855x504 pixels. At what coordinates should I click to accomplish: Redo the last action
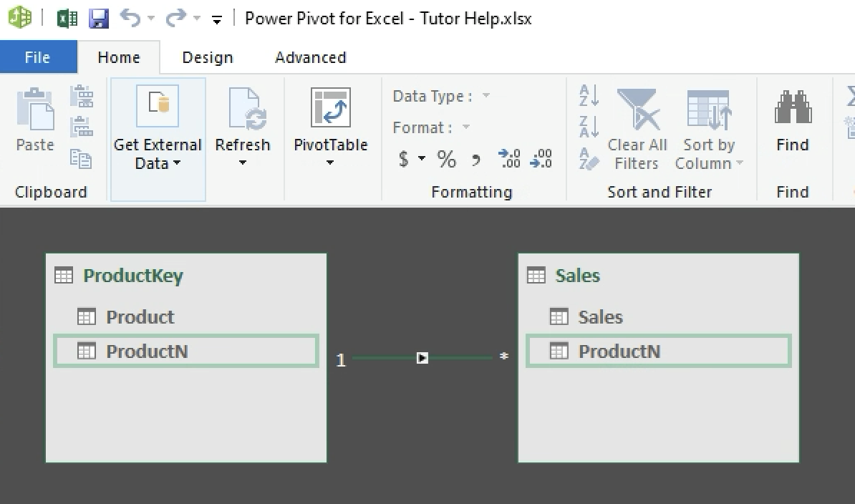point(176,18)
